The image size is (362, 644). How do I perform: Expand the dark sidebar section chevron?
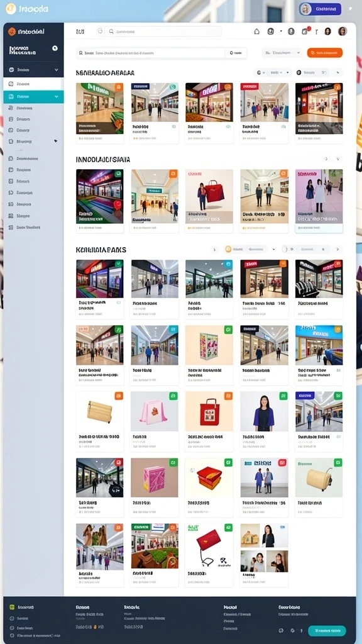click(56, 70)
